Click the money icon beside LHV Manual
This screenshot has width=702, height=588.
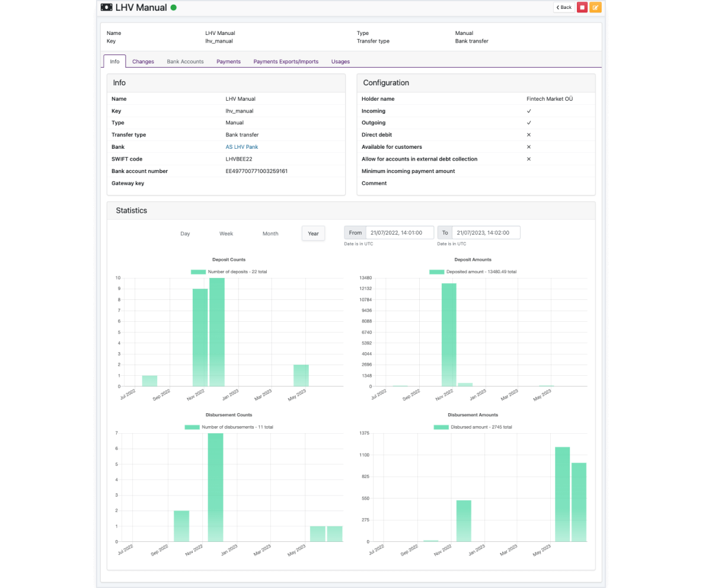(107, 7)
